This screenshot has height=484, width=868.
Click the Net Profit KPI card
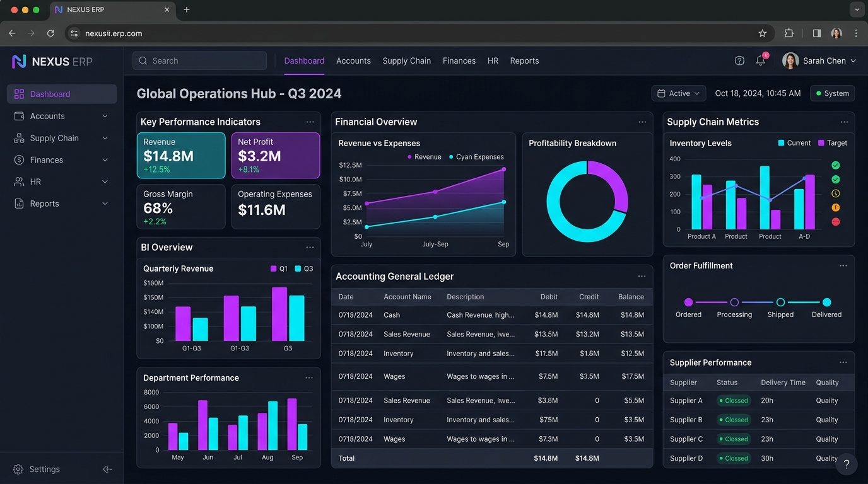click(x=276, y=156)
